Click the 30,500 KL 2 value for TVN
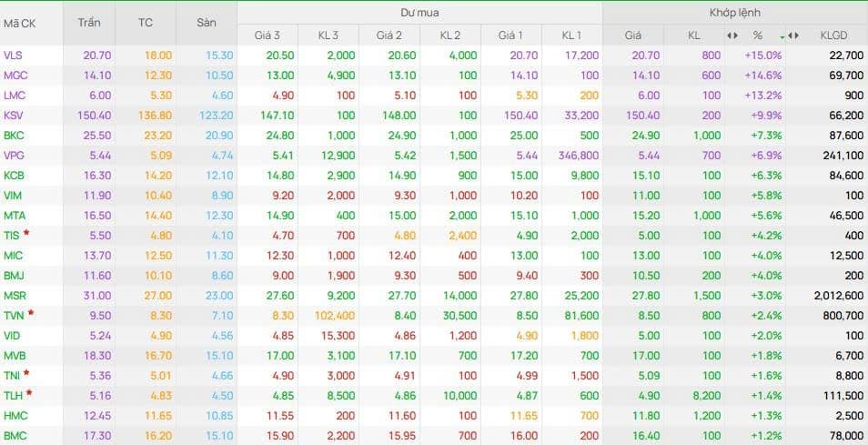Image resolution: width=868 pixels, height=445 pixels. pos(459,316)
